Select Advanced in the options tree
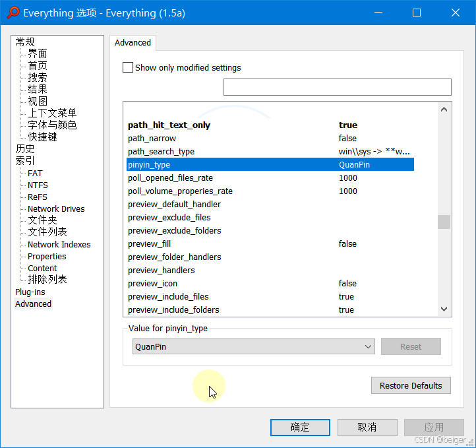The height and width of the screenshot is (448, 476). [33, 304]
